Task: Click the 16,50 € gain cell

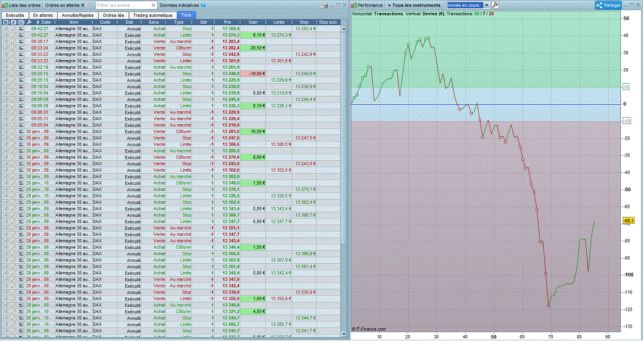Action: (253, 132)
